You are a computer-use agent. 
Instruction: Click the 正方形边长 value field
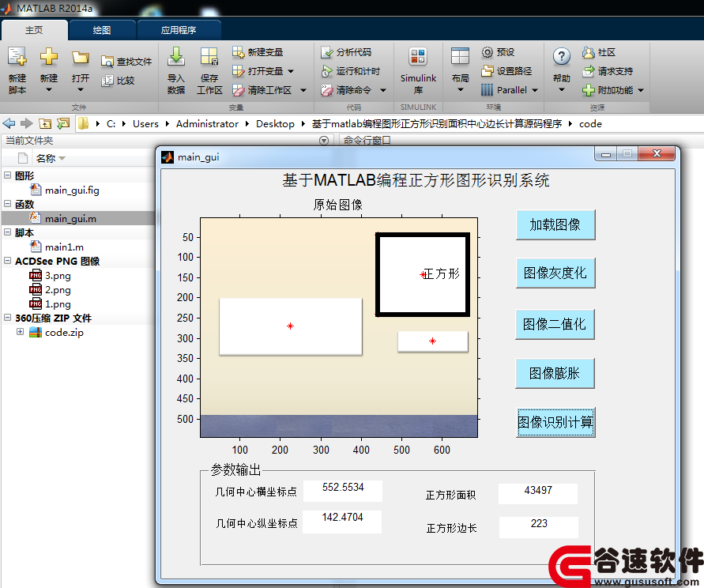(539, 527)
